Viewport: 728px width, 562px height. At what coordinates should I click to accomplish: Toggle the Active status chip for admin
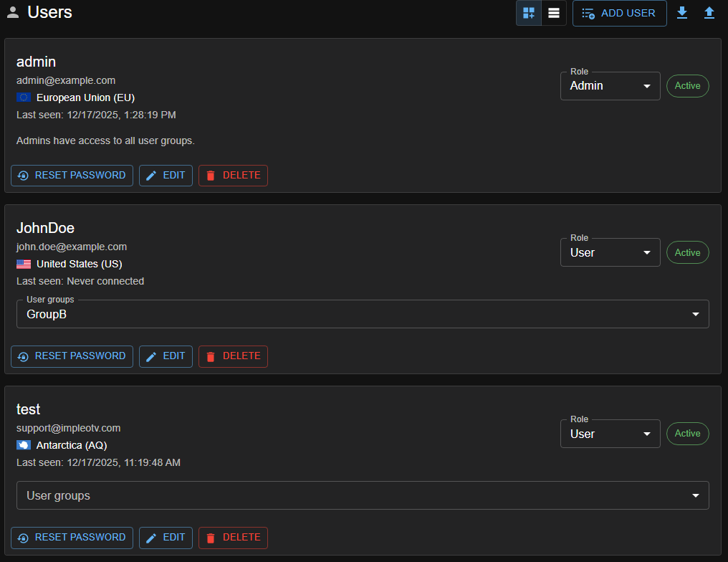687,85
